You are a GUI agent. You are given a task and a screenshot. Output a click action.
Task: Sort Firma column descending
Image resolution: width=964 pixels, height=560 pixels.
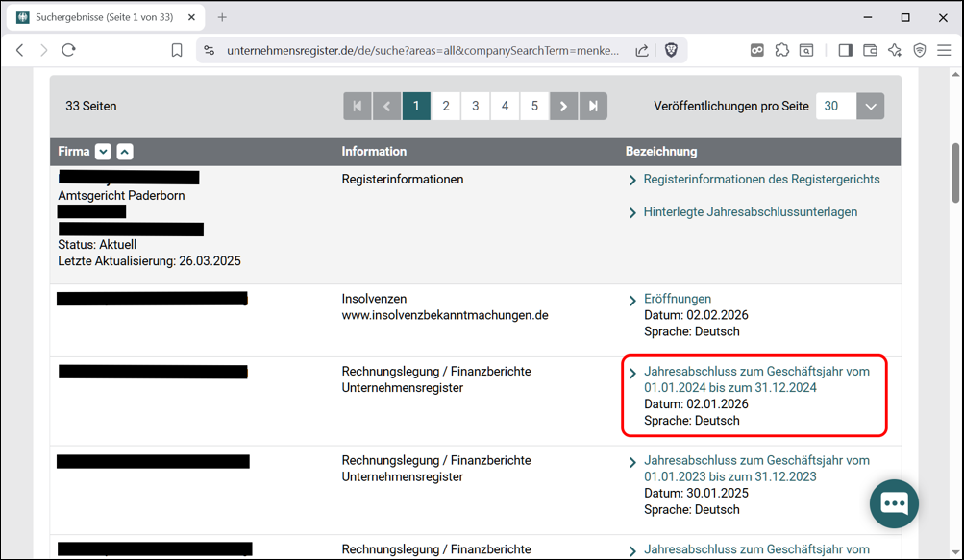103,152
